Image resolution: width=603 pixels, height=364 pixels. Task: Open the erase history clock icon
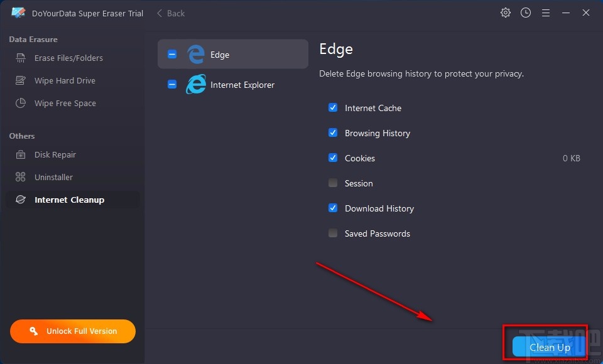[x=526, y=13]
